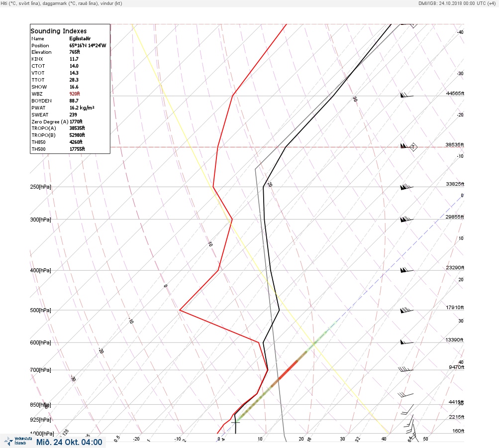Screen dimensions: 499x448
Task: Click the CTOT value 14.0
Action: click(x=74, y=66)
